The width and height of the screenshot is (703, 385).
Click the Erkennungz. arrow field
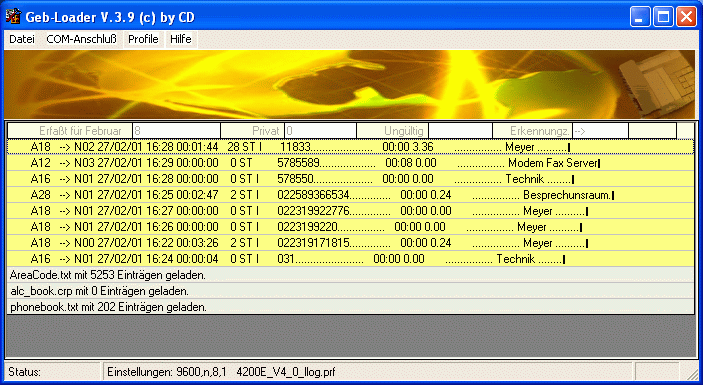click(600, 131)
